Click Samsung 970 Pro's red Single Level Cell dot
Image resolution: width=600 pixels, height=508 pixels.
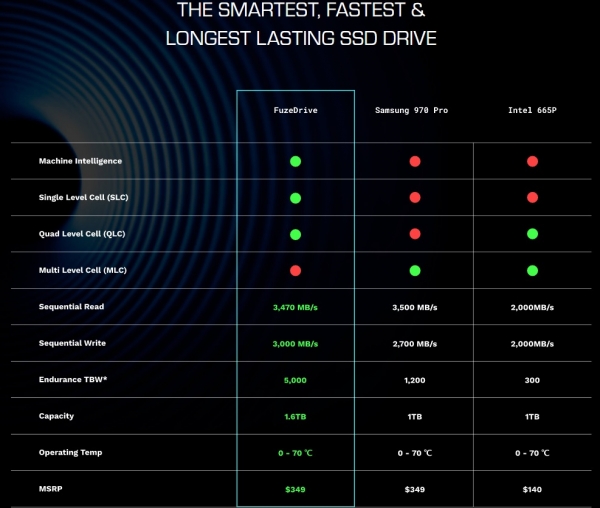click(x=414, y=198)
